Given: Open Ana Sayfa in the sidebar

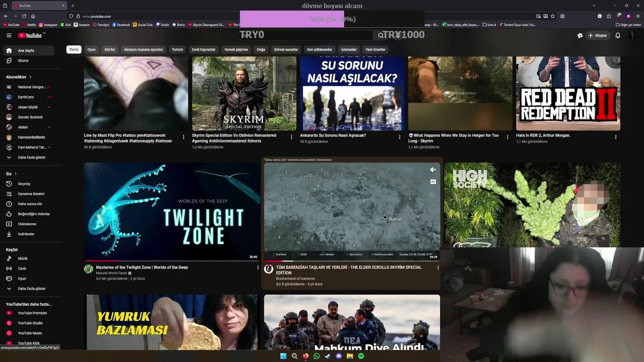Looking at the screenshot, I should (x=28, y=51).
